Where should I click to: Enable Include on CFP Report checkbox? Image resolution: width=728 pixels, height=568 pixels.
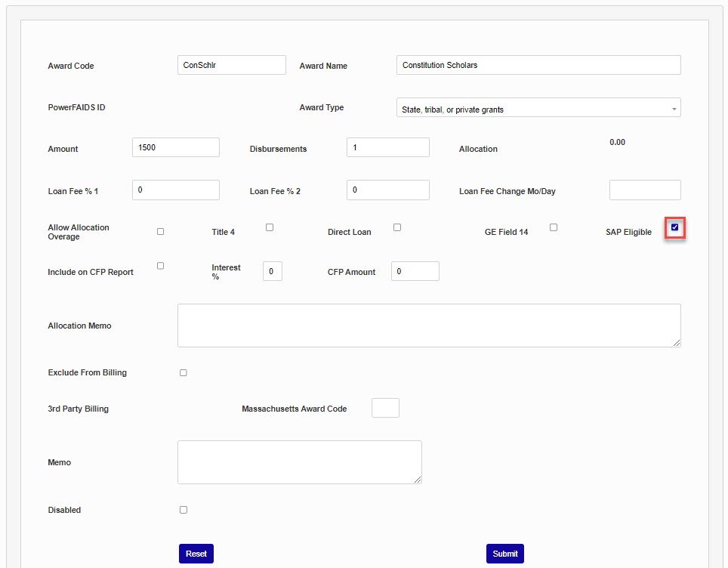(160, 266)
